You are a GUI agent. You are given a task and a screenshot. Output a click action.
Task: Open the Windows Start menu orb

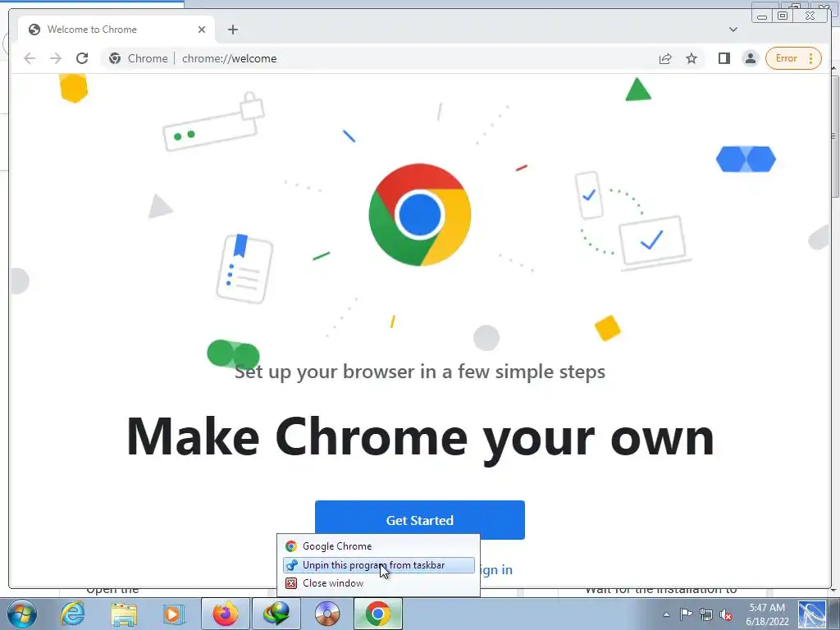pyautogui.click(x=22, y=614)
